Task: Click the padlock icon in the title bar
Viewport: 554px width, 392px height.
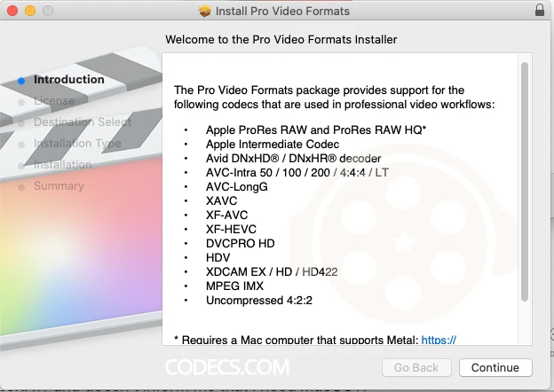Action: point(541,11)
